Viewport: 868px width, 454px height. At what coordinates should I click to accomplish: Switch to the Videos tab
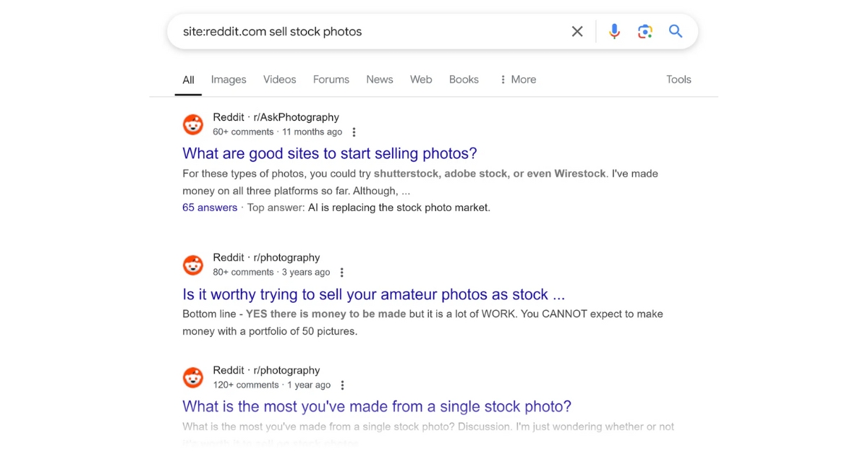tap(280, 80)
